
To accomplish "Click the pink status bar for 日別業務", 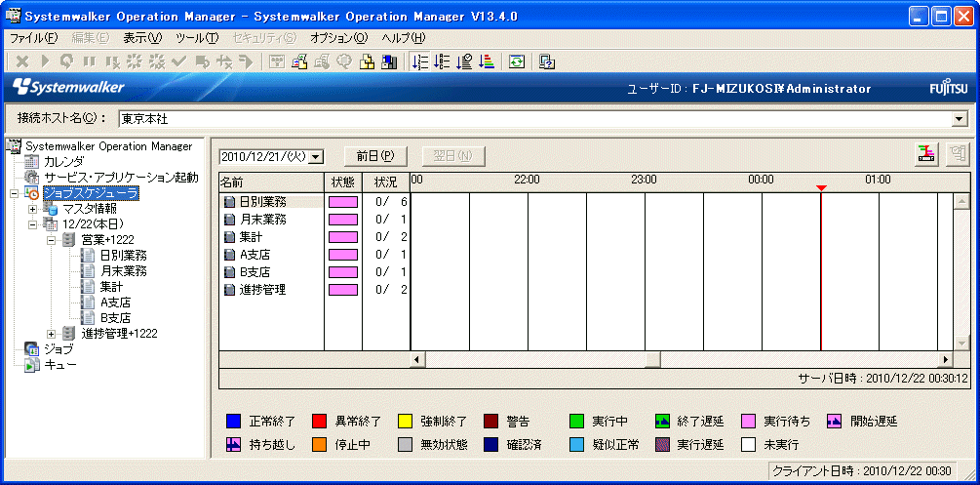I will (343, 202).
